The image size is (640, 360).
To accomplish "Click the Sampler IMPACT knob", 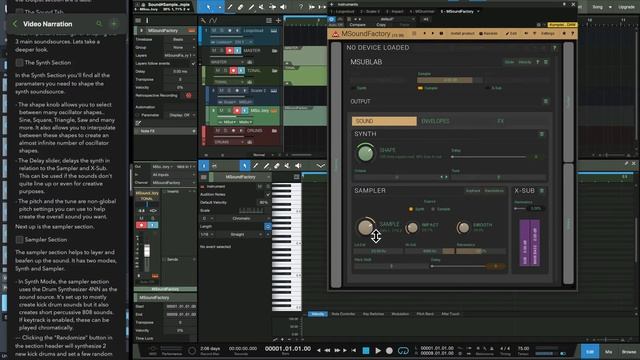I will pos(412,228).
